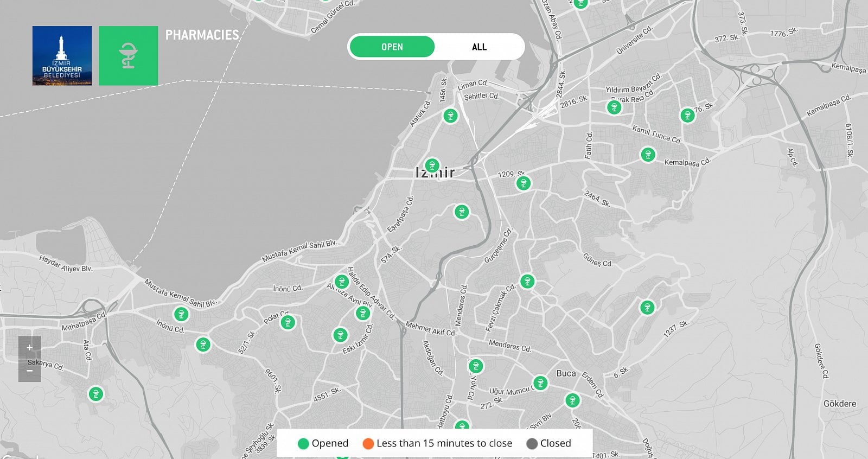Click the orange closing-soon legend dot
The width and height of the screenshot is (868, 459).
(x=368, y=444)
